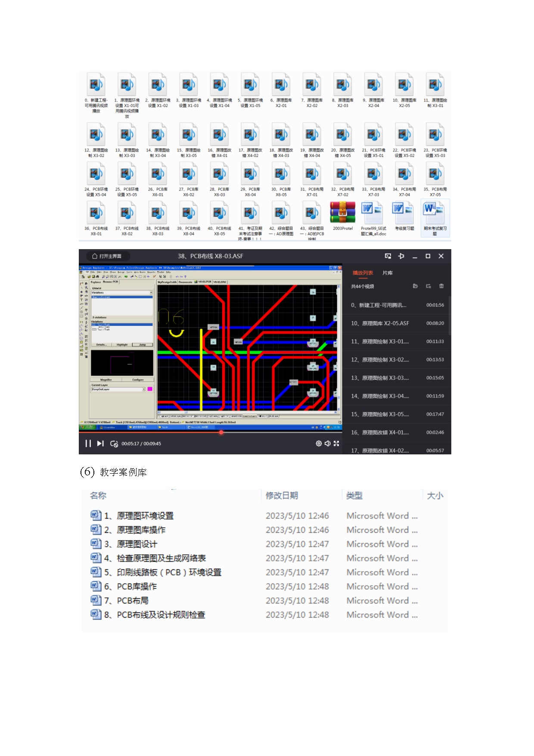Viewport: 534px width, 756px height.
Task: Open the KeepOutLayer current layer dropdown
Action: (x=144, y=389)
